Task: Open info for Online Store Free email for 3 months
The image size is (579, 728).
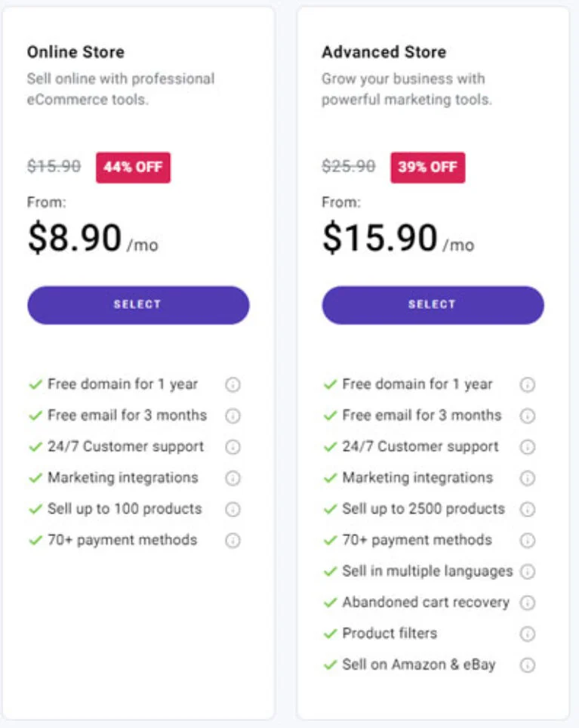Action: point(233,415)
